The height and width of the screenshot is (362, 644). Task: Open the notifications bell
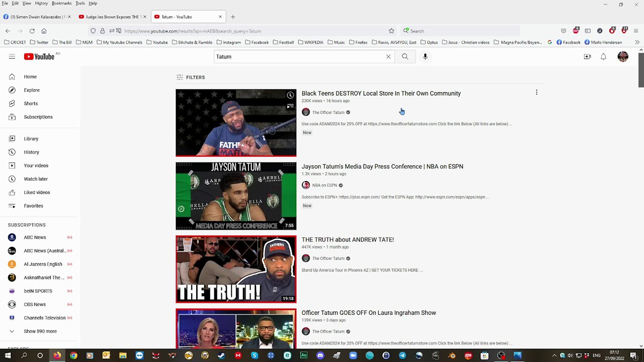point(603,57)
